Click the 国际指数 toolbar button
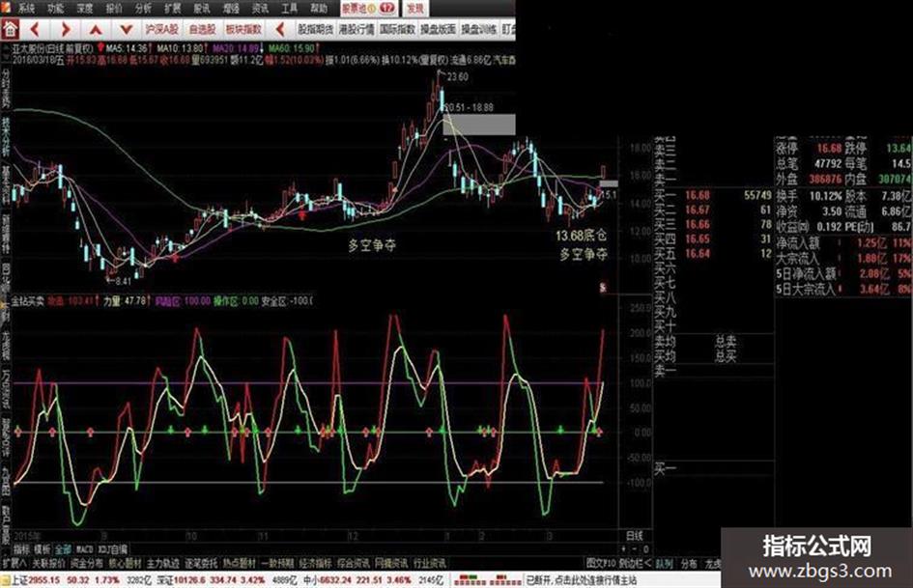 coord(397,29)
